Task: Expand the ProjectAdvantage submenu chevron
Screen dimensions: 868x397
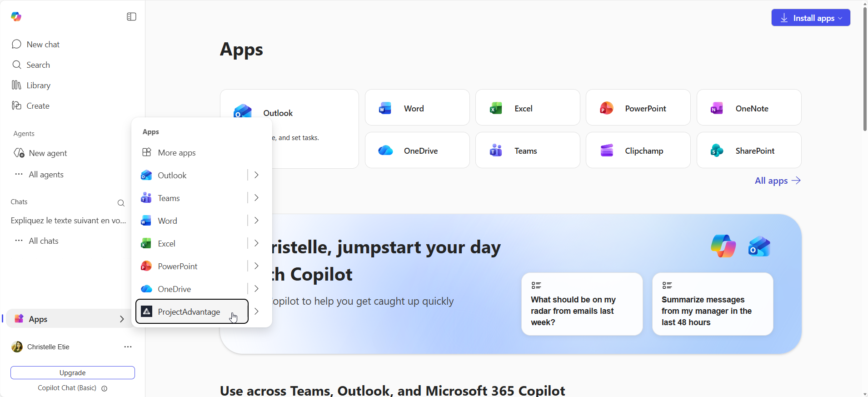Action: (x=257, y=312)
